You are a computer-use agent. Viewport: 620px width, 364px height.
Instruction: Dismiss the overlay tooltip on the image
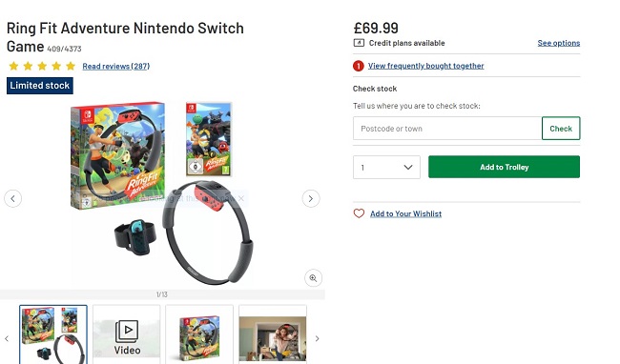240,198
